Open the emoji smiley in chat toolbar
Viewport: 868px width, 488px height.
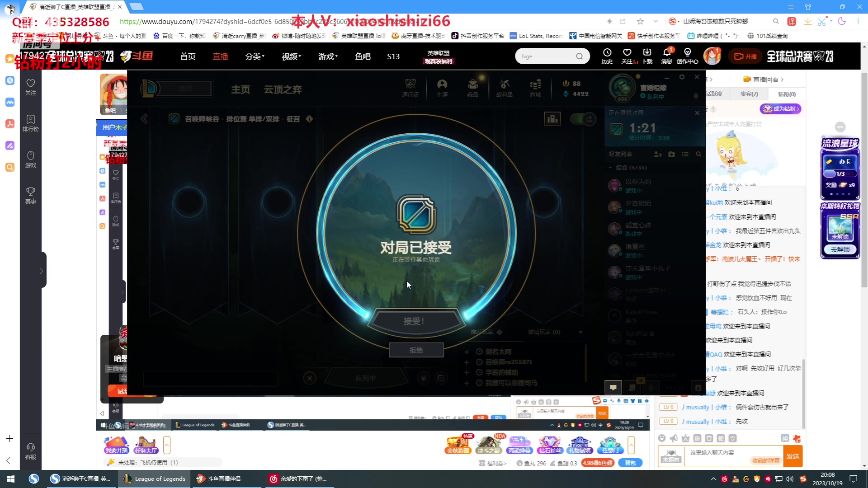662,438
